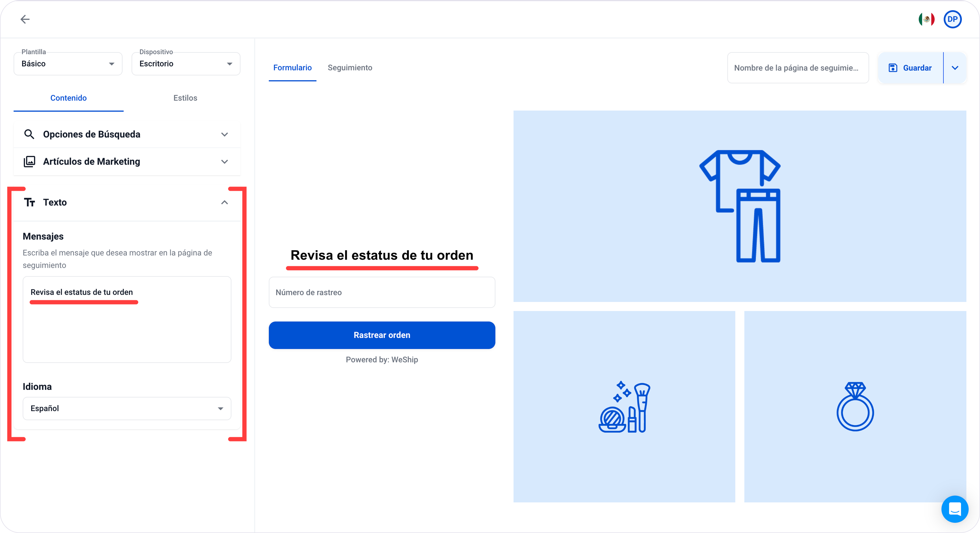Click the Artículos de Marketing title
This screenshot has width=980, height=533.
pos(92,162)
